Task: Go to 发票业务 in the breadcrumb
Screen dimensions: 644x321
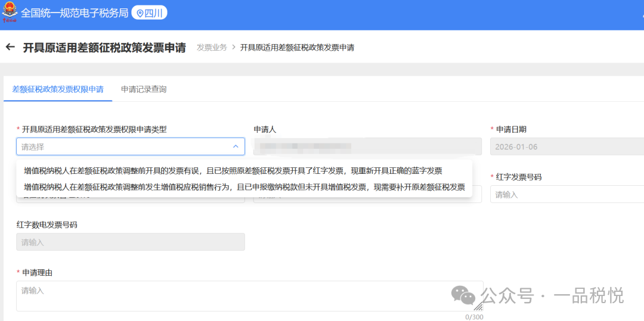Action: [212, 48]
